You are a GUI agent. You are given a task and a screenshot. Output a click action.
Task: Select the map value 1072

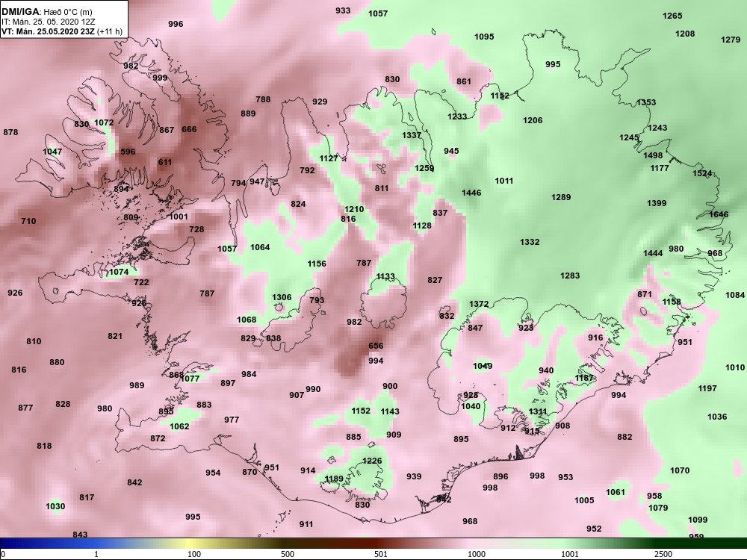(104, 122)
